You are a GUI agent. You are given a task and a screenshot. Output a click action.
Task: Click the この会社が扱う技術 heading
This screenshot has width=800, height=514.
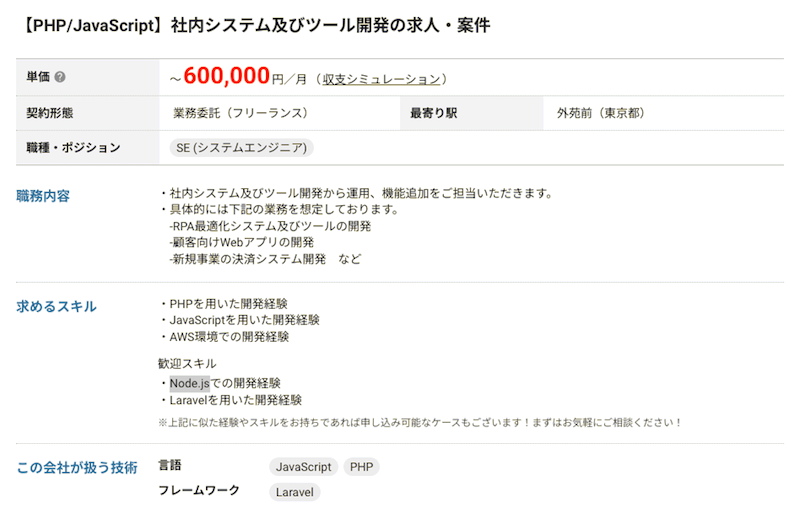click(77, 467)
